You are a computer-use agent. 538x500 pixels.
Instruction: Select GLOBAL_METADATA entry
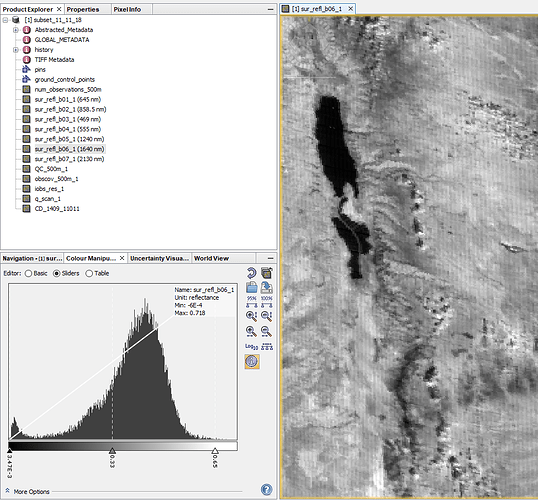62,40
